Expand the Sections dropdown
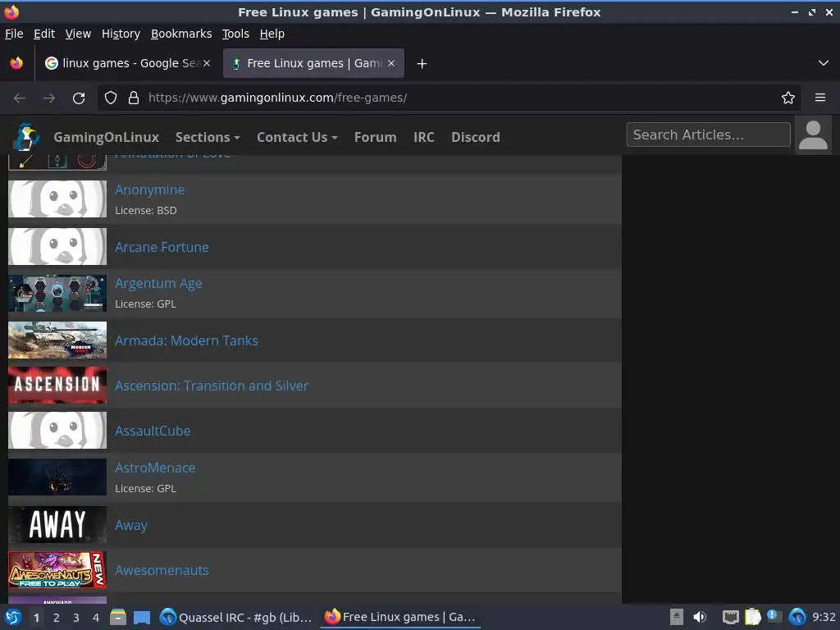This screenshot has height=630, width=840. pyautogui.click(x=208, y=137)
